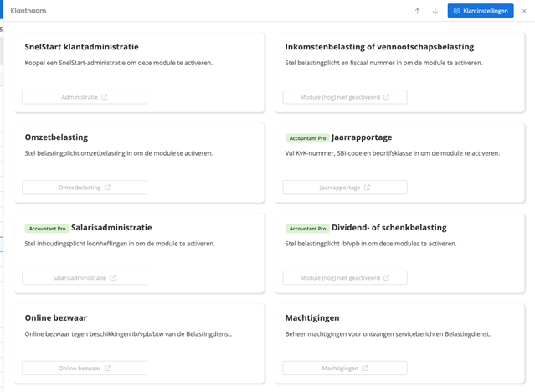Screen dimensions: 535x392
Task: Click external link icon on Online bezwaar
Action: [x=107, y=369]
